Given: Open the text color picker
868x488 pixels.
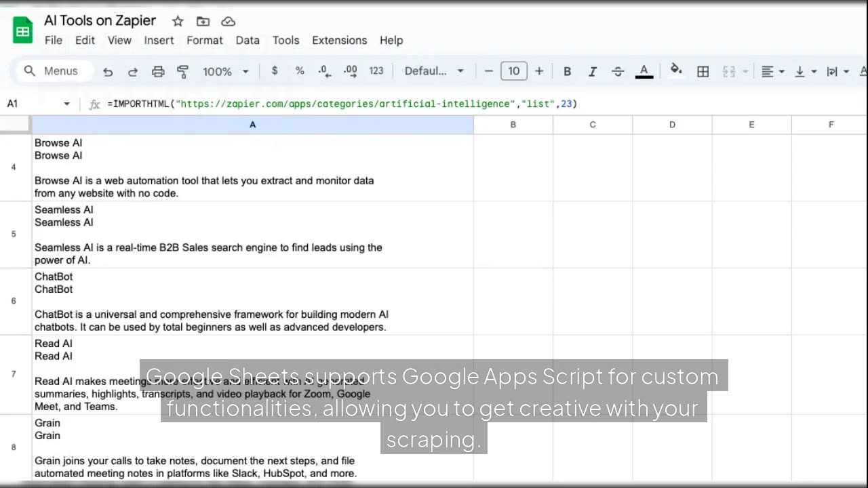Looking at the screenshot, I should 644,71.
